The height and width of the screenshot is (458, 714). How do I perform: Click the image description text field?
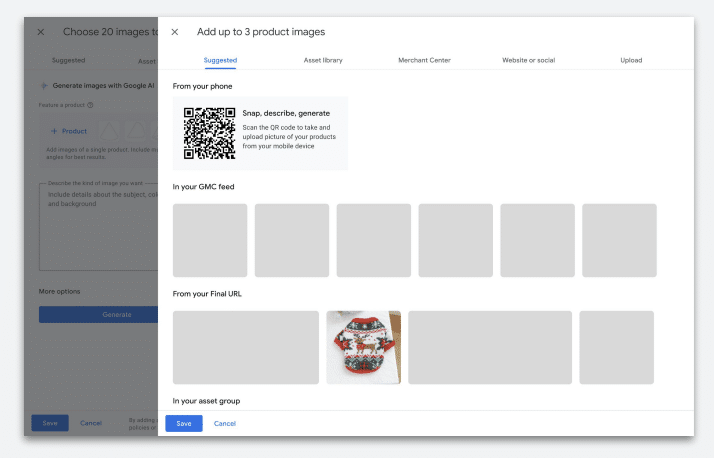pyautogui.click(x=98, y=227)
